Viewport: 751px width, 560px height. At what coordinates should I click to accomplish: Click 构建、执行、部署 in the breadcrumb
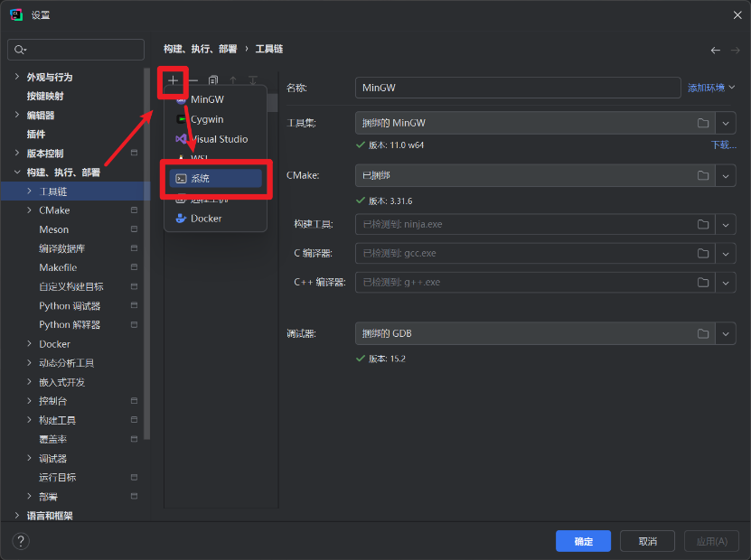[x=201, y=49]
